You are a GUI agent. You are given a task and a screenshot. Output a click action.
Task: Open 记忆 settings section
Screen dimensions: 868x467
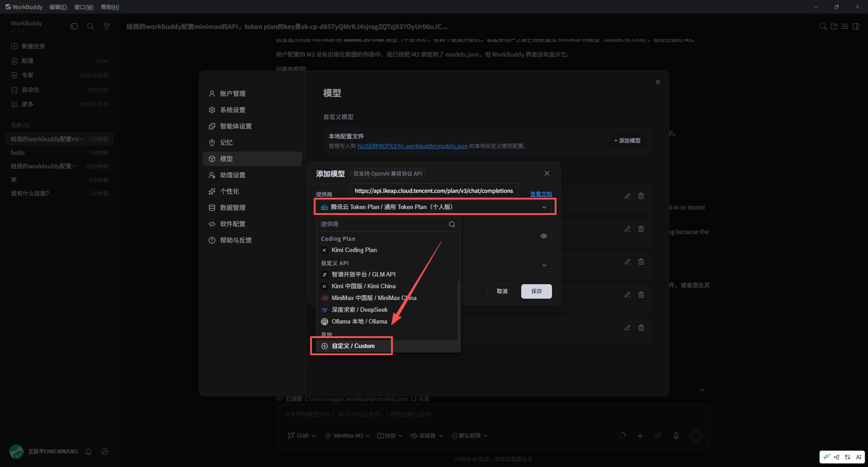click(252, 143)
